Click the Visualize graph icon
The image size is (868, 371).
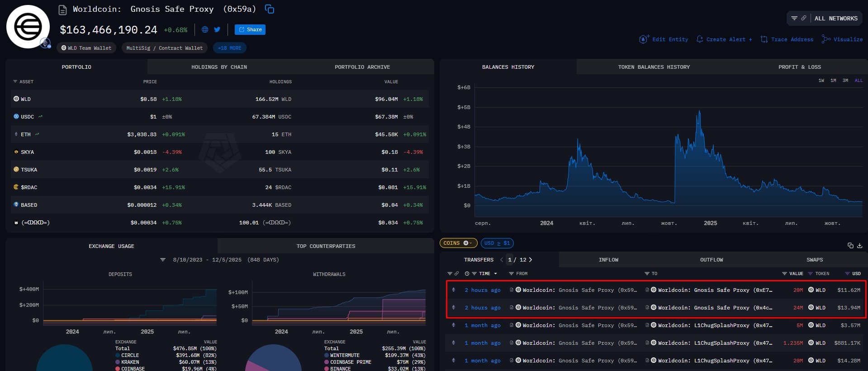826,39
